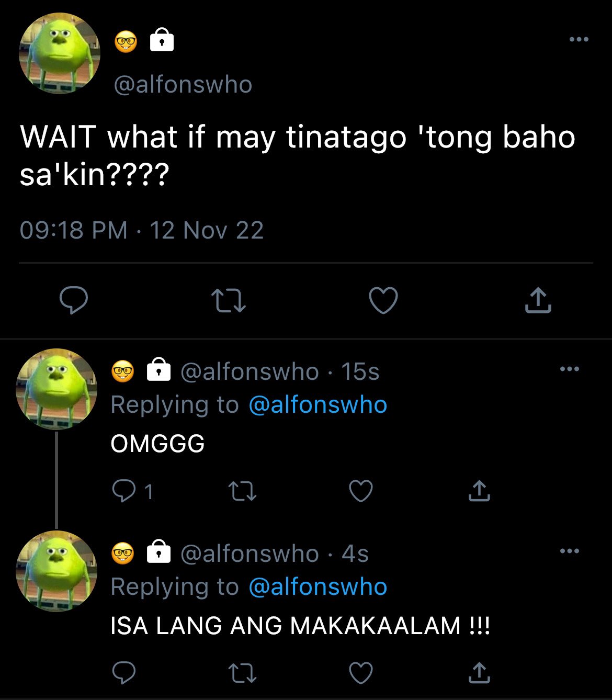Image resolution: width=612 pixels, height=700 pixels.
Task: Share the OMGGG reply
Action: (x=479, y=491)
